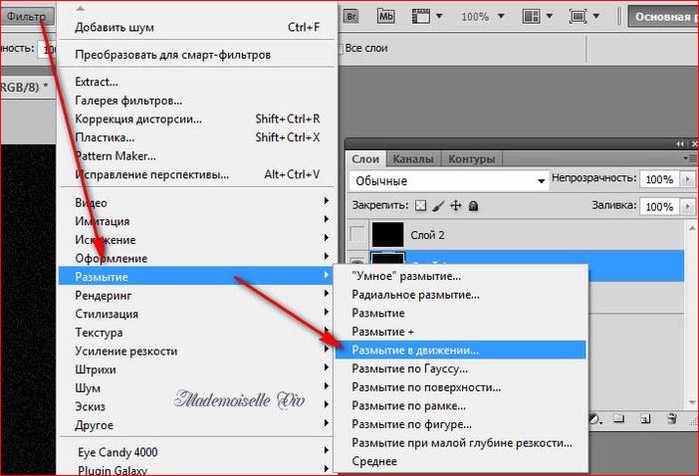Viewport: 699px width, 476px height.
Task: Choose Размытие в движении...
Action: pyautogui.click(x=461, y=350)
